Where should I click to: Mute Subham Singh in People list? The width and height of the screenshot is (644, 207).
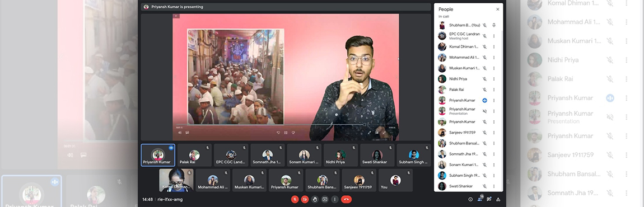click(484, 175)
